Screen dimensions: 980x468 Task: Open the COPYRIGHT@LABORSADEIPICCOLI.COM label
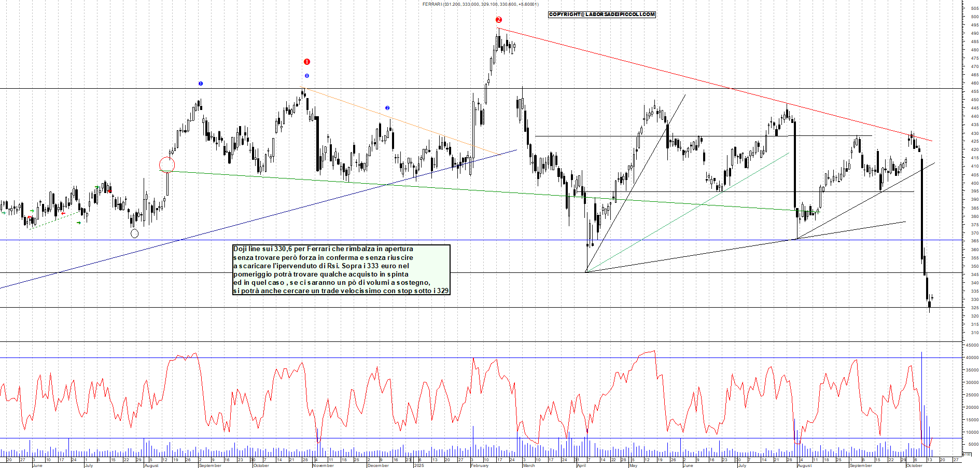click(x=601, y=15)
